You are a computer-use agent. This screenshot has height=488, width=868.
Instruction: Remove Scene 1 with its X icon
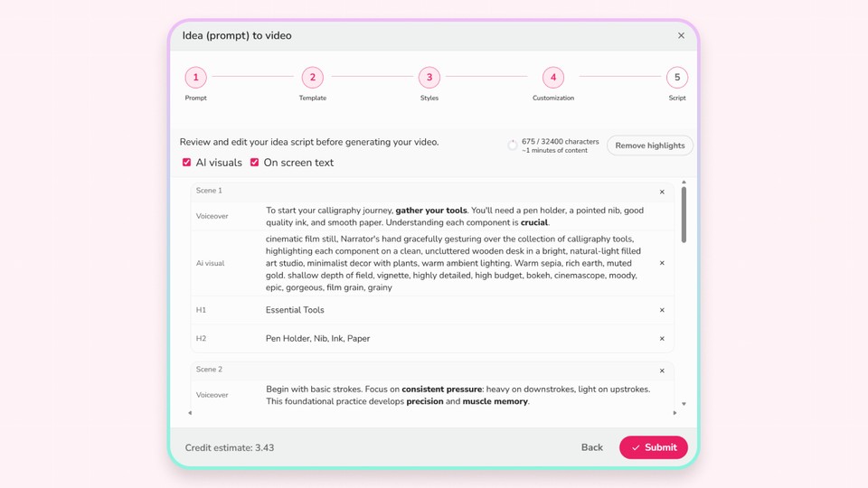[662, 192]
